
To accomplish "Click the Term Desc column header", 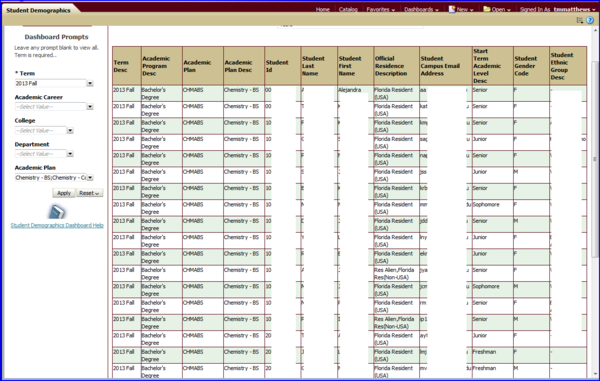I will [x=127, y=66].
